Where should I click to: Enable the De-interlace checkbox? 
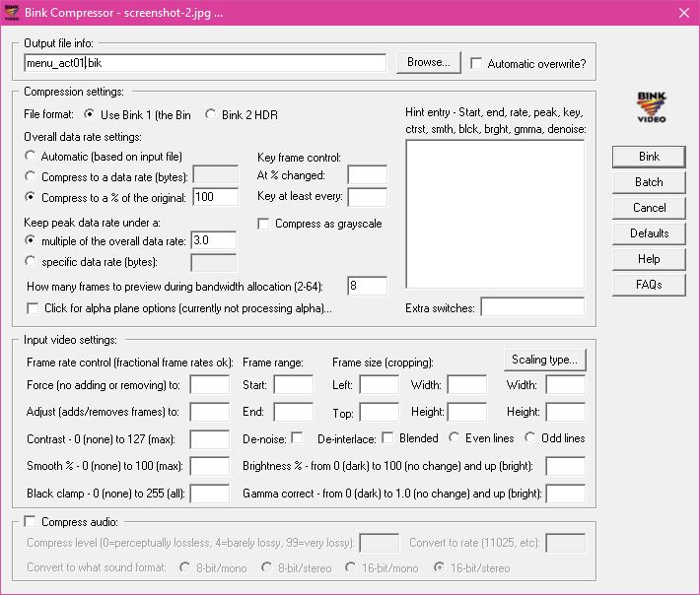387,437
